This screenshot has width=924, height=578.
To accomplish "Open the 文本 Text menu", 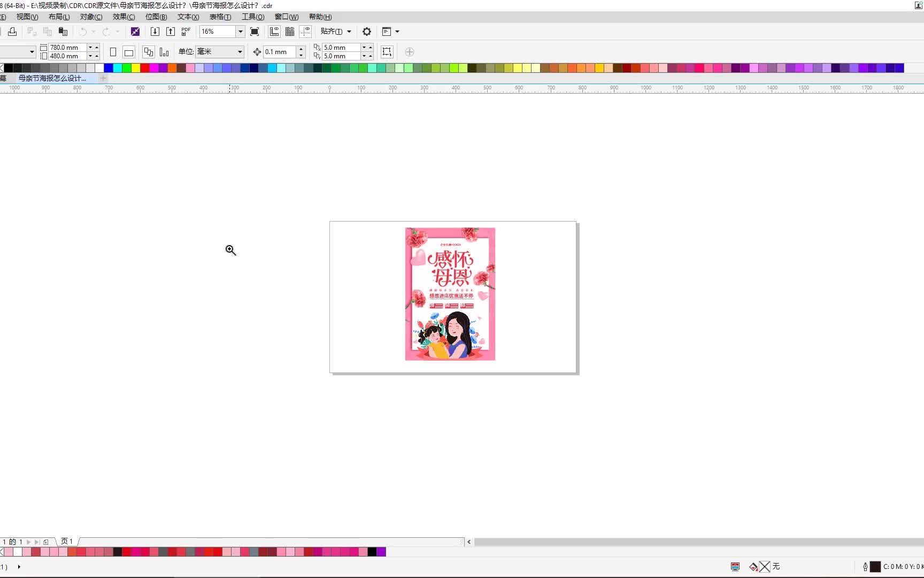I will click(x=188, y=17).
